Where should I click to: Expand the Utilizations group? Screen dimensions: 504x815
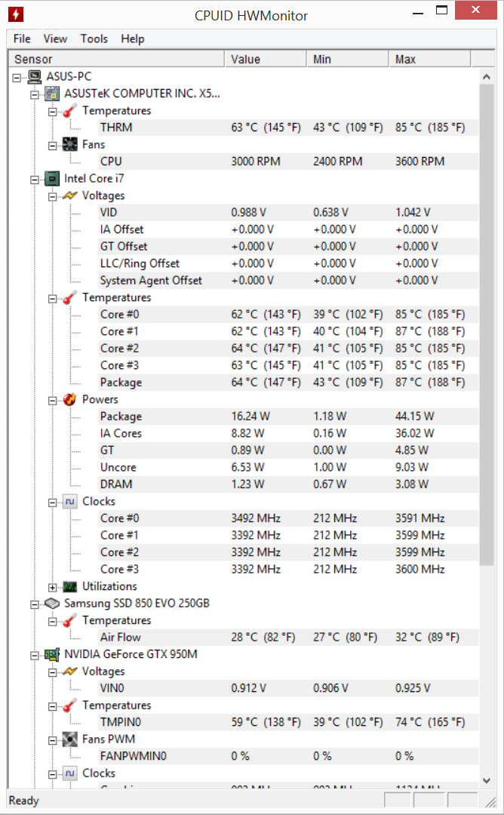53,588
